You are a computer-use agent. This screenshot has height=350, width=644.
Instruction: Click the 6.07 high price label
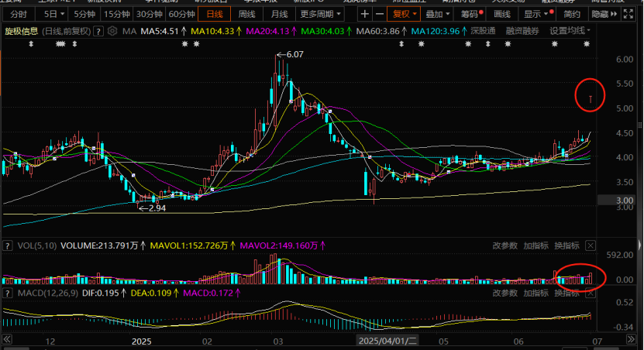[295, 54]
